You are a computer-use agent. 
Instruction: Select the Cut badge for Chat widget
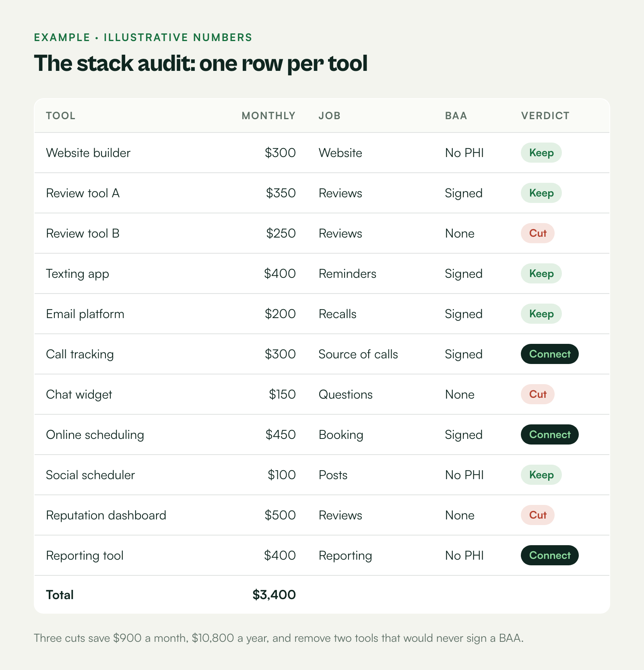pyautogui.click(x=537, y=394)
